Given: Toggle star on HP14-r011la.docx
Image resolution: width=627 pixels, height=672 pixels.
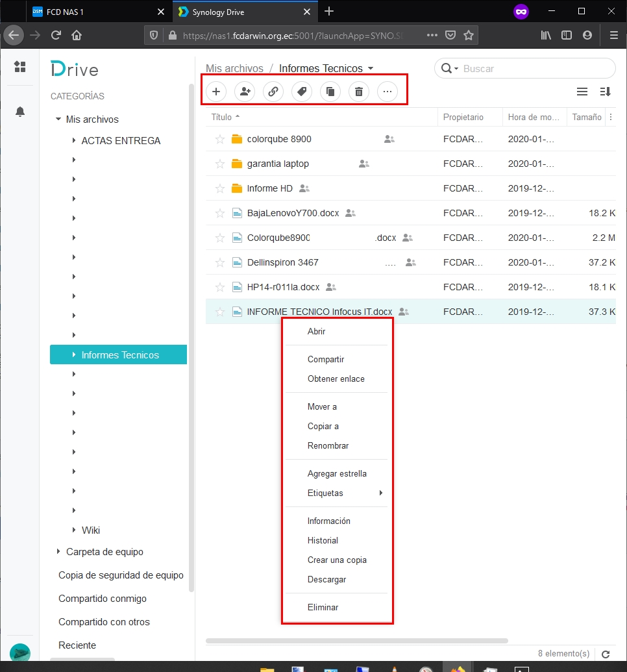Looking at the screenshot, I should pyautogui.click(x=220, y=287).
